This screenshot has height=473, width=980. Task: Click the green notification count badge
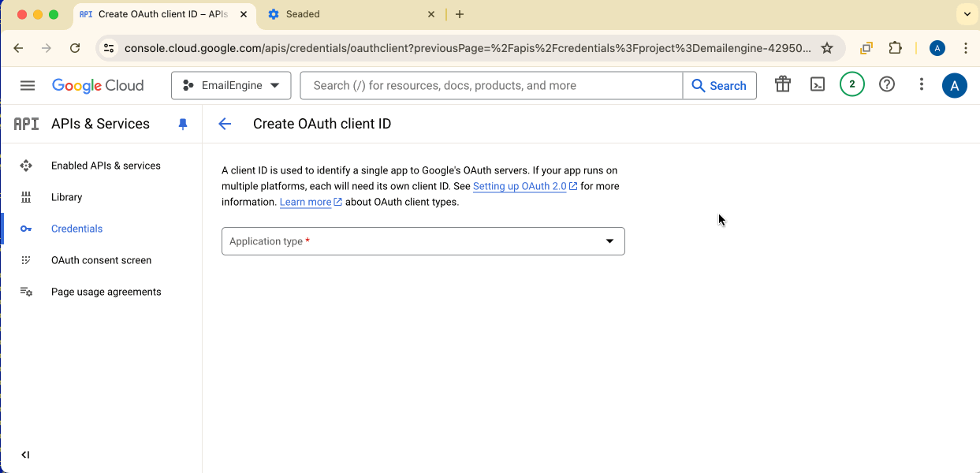[851, 84]
